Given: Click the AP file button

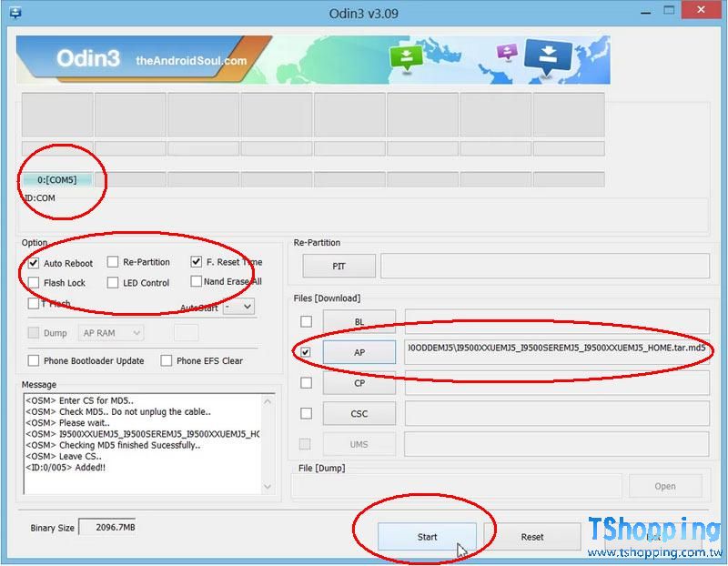Looking at the screenshot, I should 359,352.
